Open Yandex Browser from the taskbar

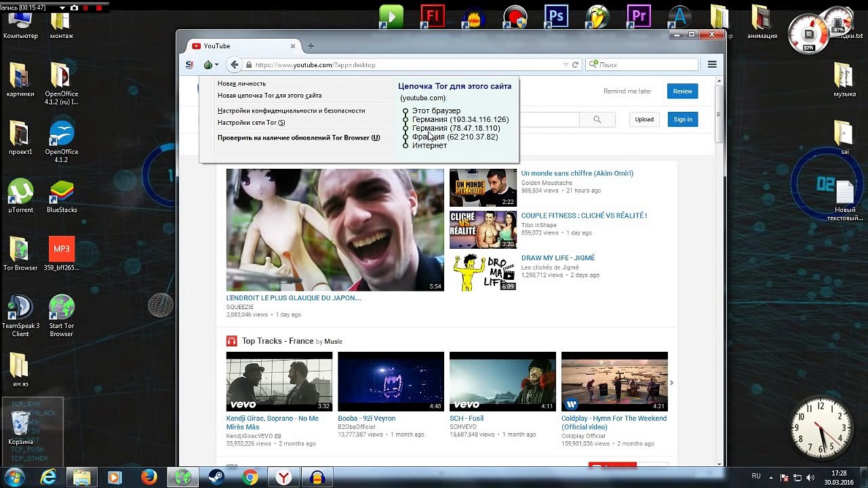click(x=283, y=477)
